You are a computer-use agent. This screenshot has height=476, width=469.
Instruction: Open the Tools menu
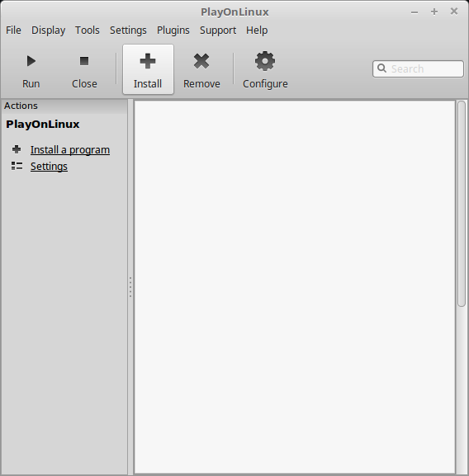[88, 30]
